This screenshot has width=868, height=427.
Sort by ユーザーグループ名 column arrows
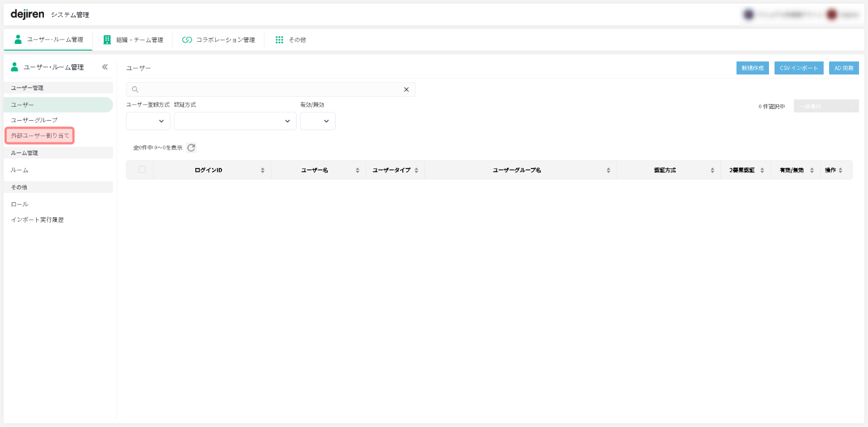pyautogui.click(x=608, y=170)
